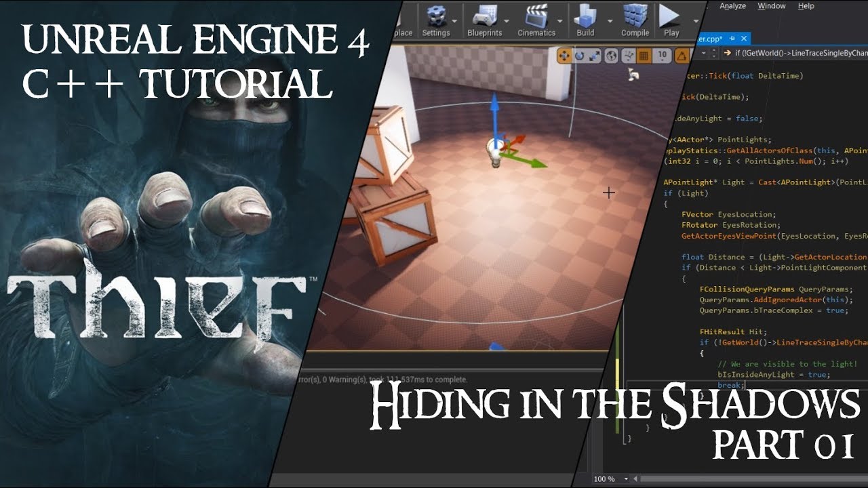
Task: Click 'QueryParams.AddIgnoredActor(this);' code line
Action: (x=776, y=300)
